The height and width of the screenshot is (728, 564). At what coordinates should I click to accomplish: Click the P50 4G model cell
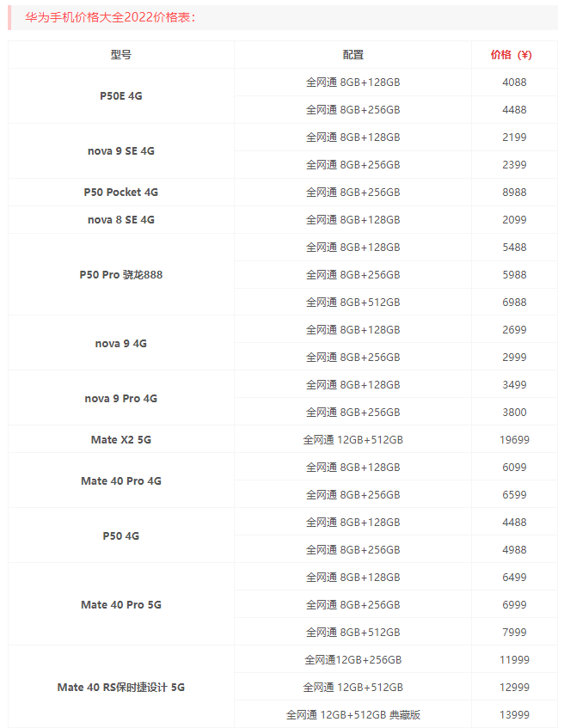click(x=121, y=536)
